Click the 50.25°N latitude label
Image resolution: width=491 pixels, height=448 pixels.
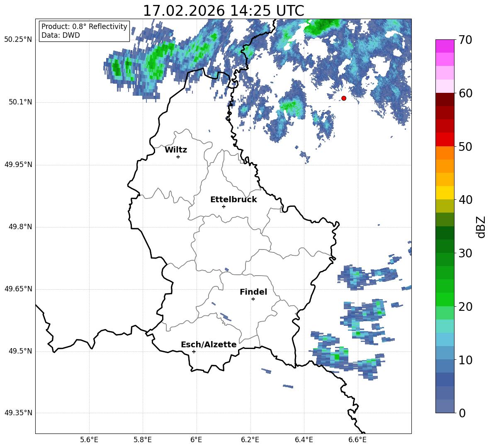click(x=18, y=40)
